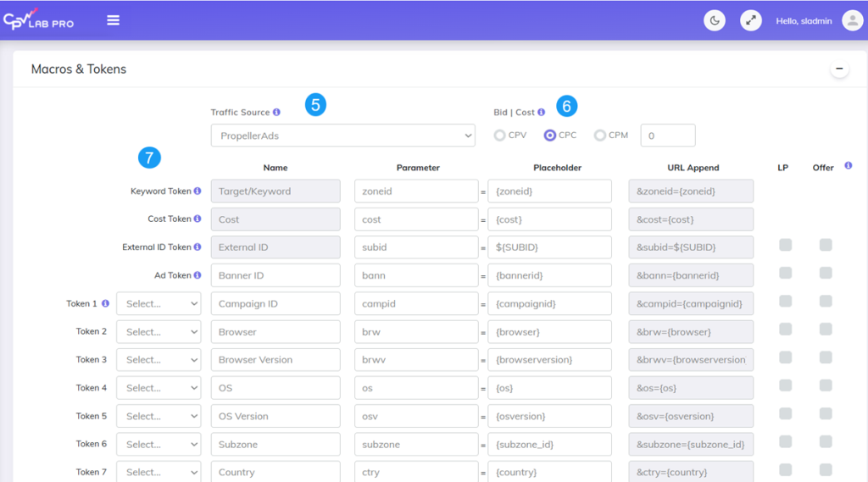Check Offer box for External ID row
868x482 pixels.
[826, 245]
